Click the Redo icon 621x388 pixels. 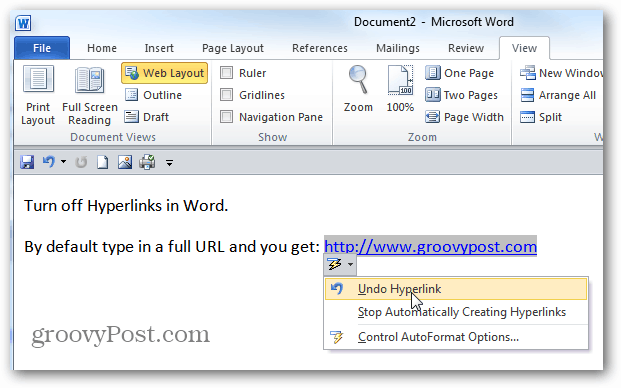(81, 162)
